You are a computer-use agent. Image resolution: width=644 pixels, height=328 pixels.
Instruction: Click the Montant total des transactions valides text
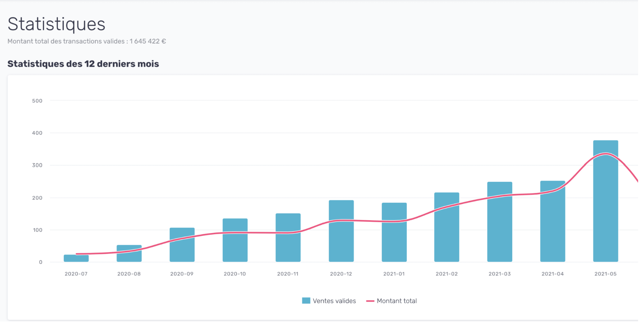86,41
